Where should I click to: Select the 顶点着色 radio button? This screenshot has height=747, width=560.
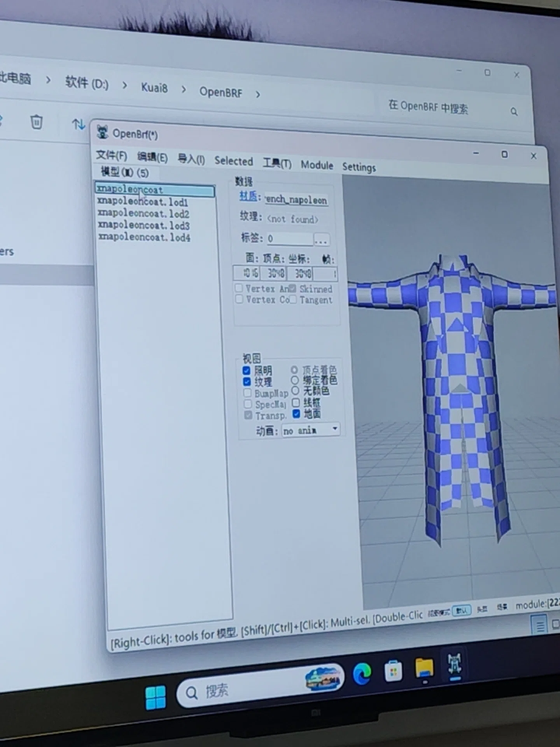294,370
